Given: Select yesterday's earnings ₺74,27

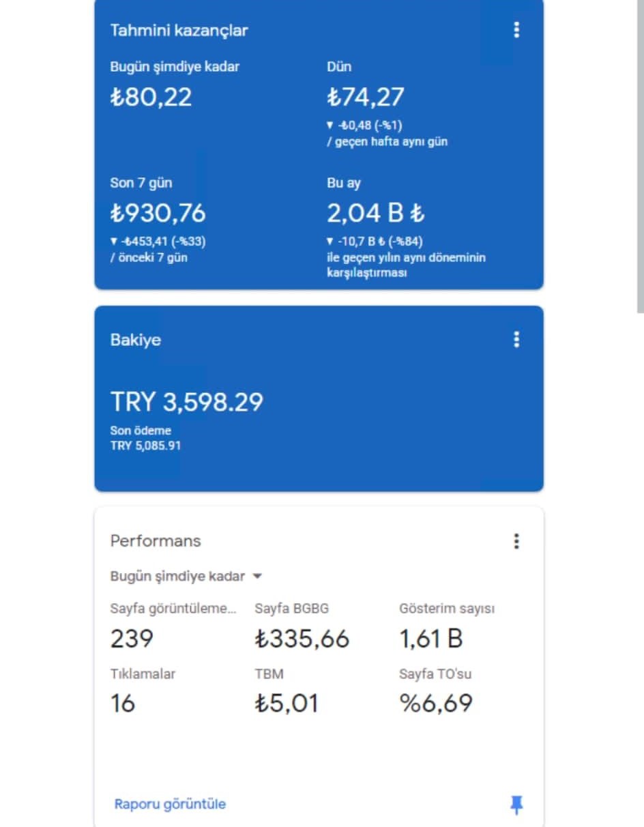Looking at the screenshot, I should pos(366,97).
